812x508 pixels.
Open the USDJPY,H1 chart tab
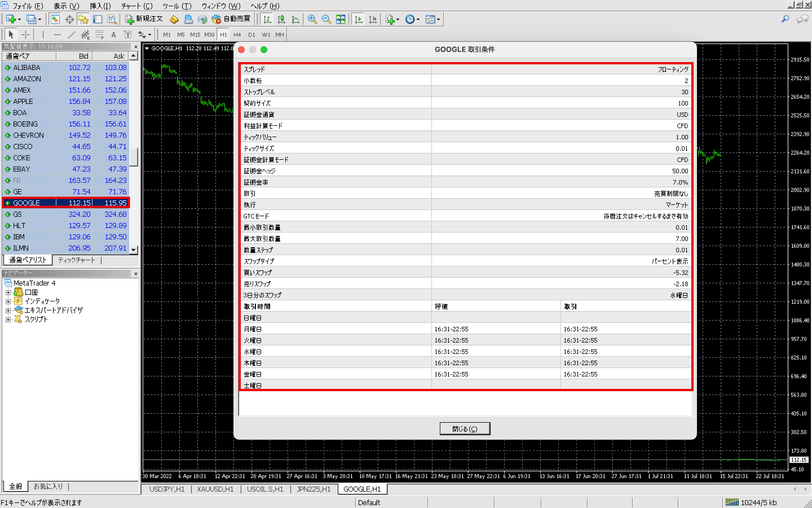[x=167, y=489]
